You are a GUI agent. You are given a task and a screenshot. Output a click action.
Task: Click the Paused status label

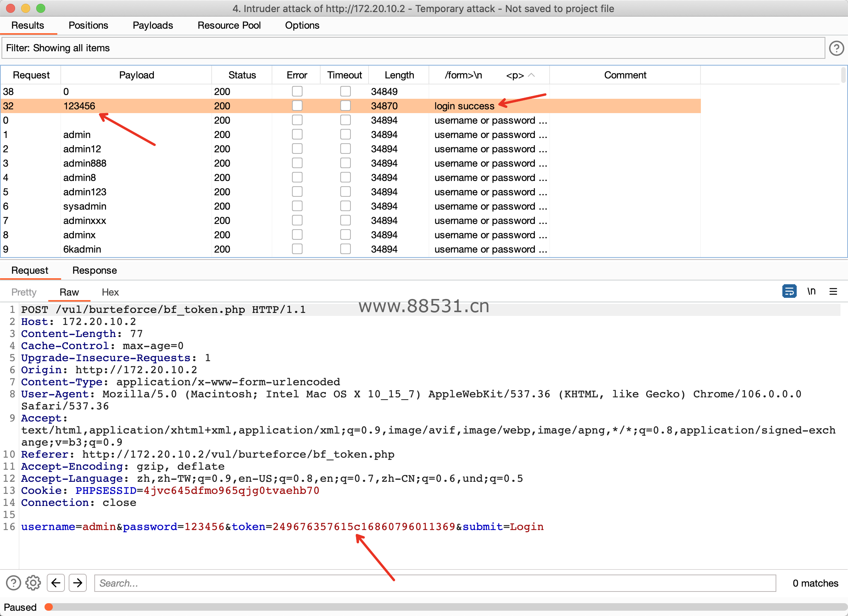pyautogui.click(x=20, y=607)
